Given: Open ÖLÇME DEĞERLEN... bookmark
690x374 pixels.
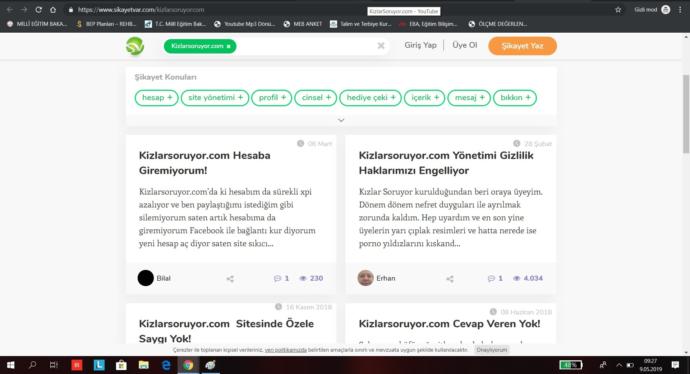Looking at the screenshot, I should [498, 24].
